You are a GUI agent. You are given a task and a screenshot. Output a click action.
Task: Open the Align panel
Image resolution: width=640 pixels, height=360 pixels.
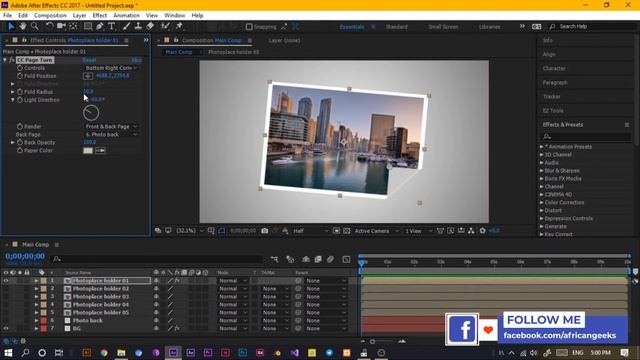click(549, 55)
